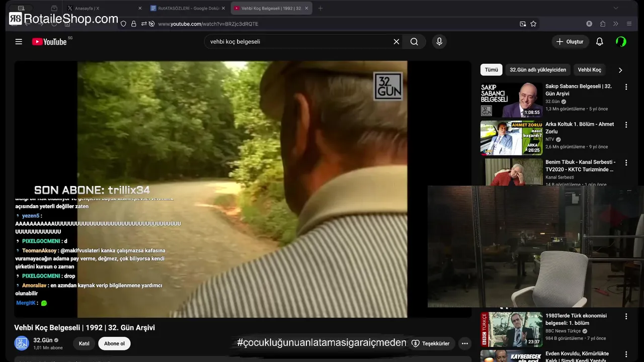Click the Teşekkürler thanks button
The width and height of the screenshot is (644, 362).
[431, 343]
